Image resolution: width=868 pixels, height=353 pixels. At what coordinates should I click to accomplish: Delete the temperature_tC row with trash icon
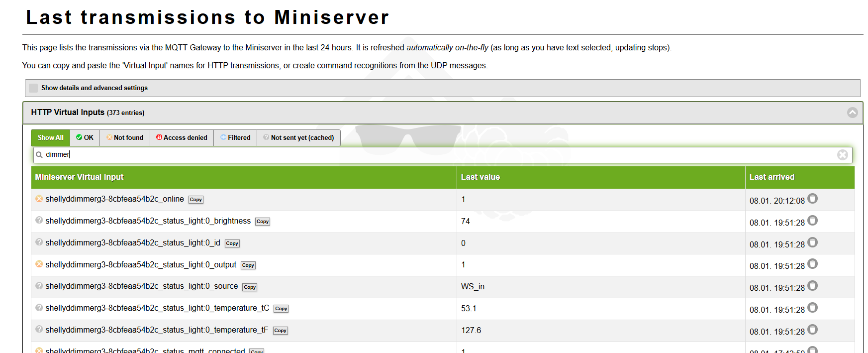tap(812, 308)
